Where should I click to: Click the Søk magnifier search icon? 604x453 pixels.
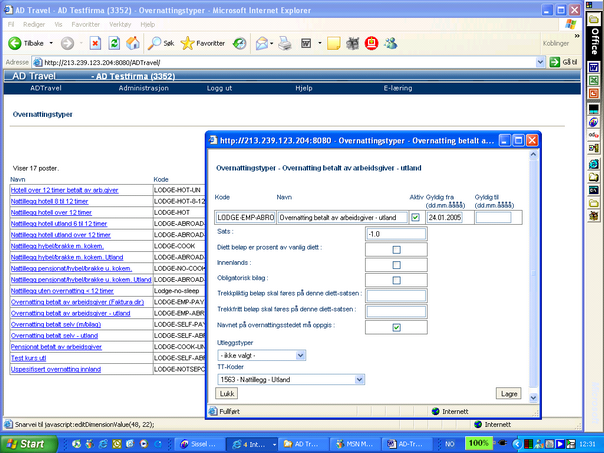click(155, 44)
